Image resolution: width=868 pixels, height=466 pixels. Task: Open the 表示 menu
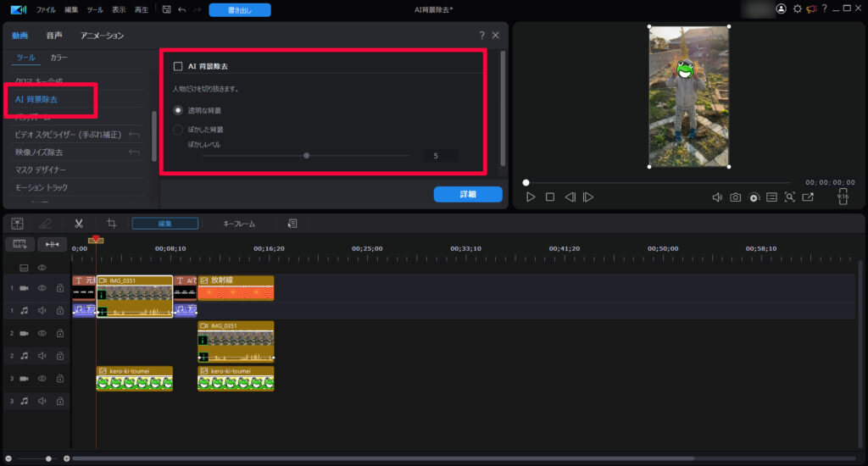coord(119,10)
